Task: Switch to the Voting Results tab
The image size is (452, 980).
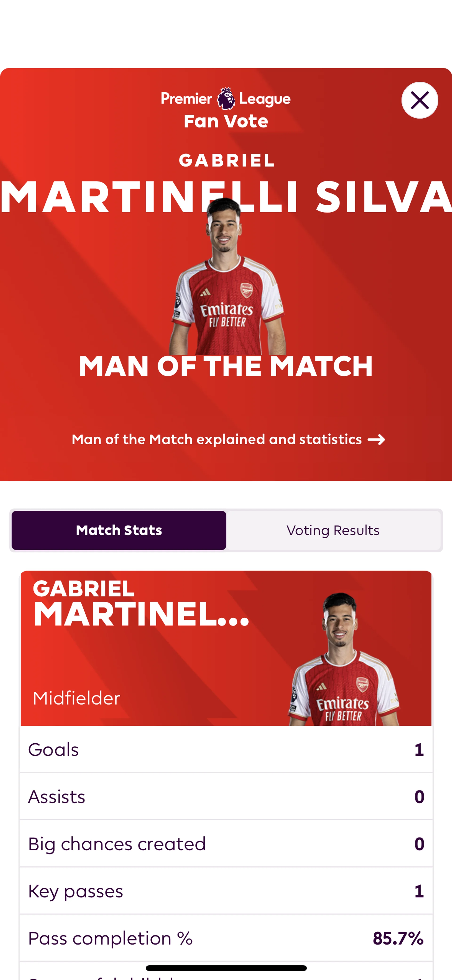Action: pyautogui.click(x=333, y=530)
